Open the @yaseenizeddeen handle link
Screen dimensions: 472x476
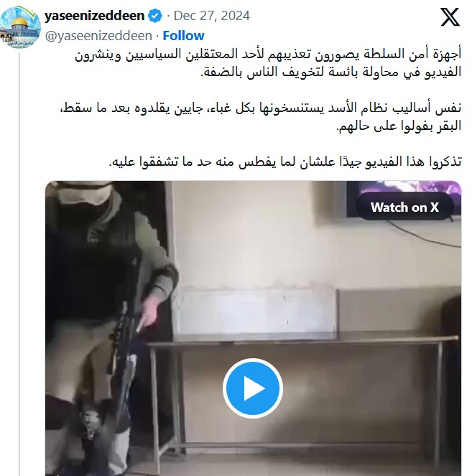(x=98, y=36)
